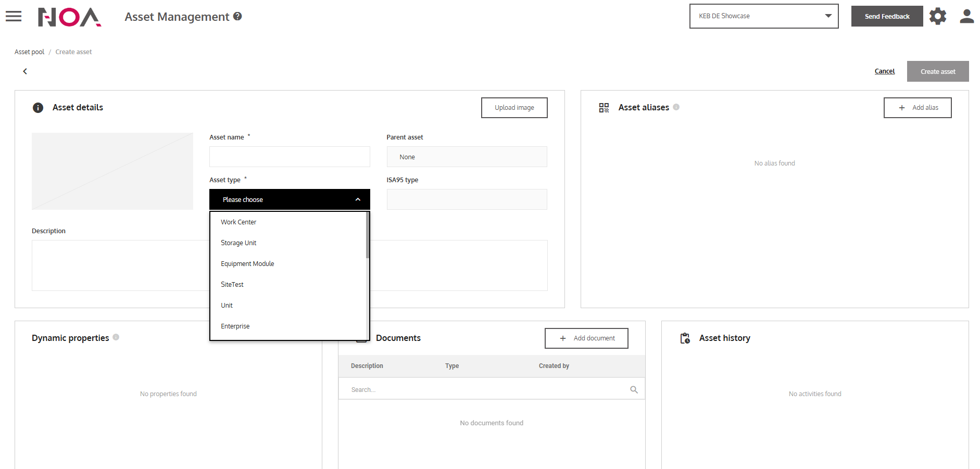Open the settings gear

click(937, 16)
